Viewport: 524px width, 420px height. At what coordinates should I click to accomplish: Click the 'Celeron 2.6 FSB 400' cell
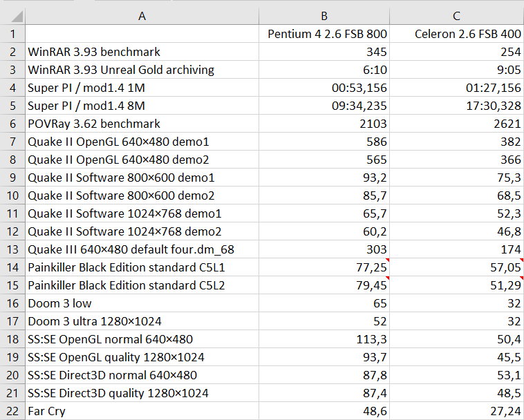pyautogui.click(x=456, y=34)
